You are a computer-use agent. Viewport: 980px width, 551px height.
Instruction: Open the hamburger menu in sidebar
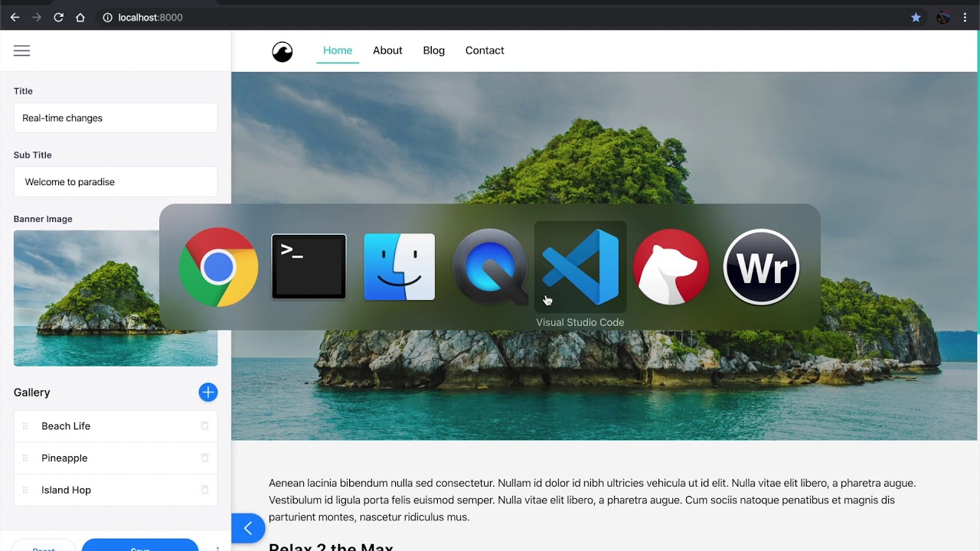(x=22, y=51)
